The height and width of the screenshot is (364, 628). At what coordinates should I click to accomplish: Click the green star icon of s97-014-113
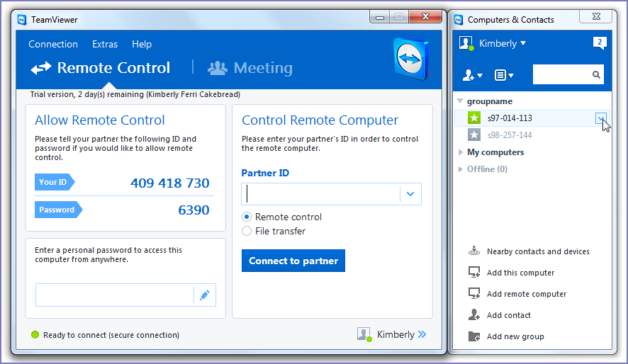pos(474,118)
